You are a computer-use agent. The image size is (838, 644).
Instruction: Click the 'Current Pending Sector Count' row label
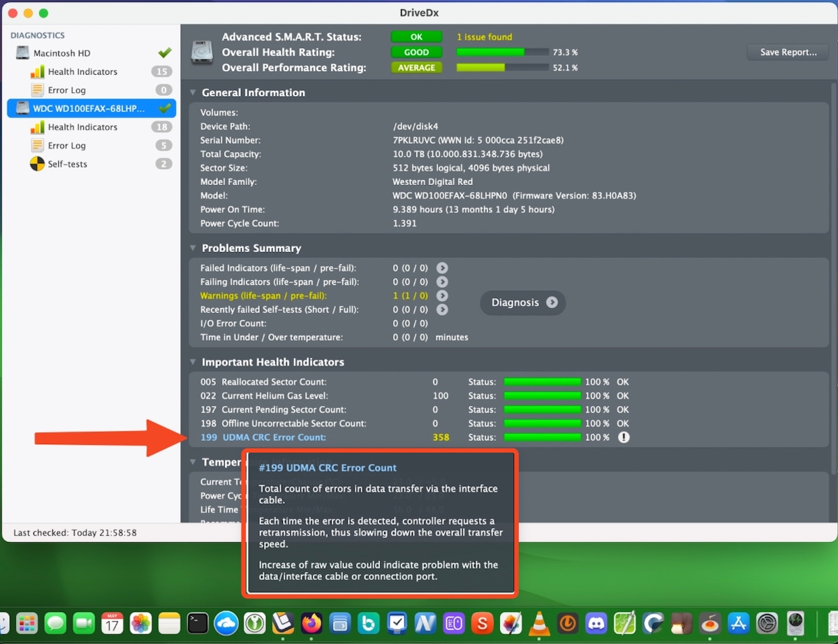coord(284,410)
